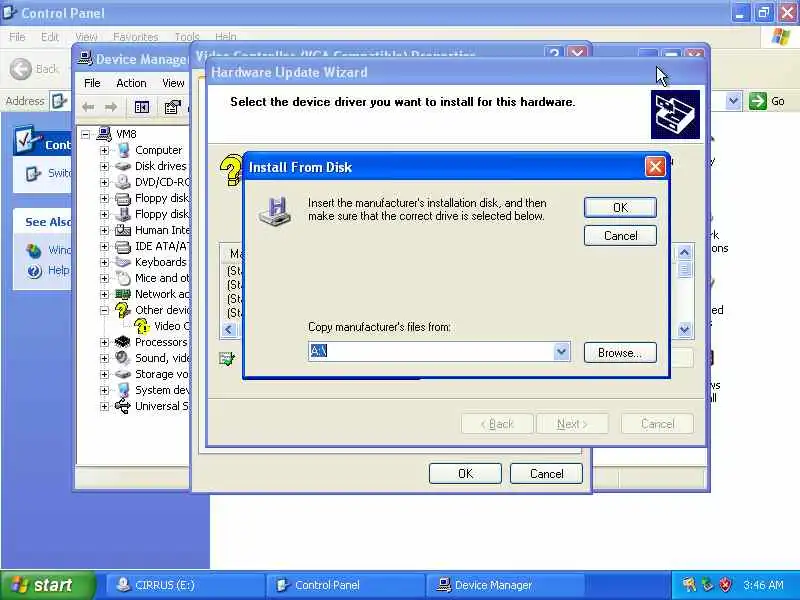Click the digitally signed driver icon
Viewport: 800px width, 600px height.
point(227,359)
